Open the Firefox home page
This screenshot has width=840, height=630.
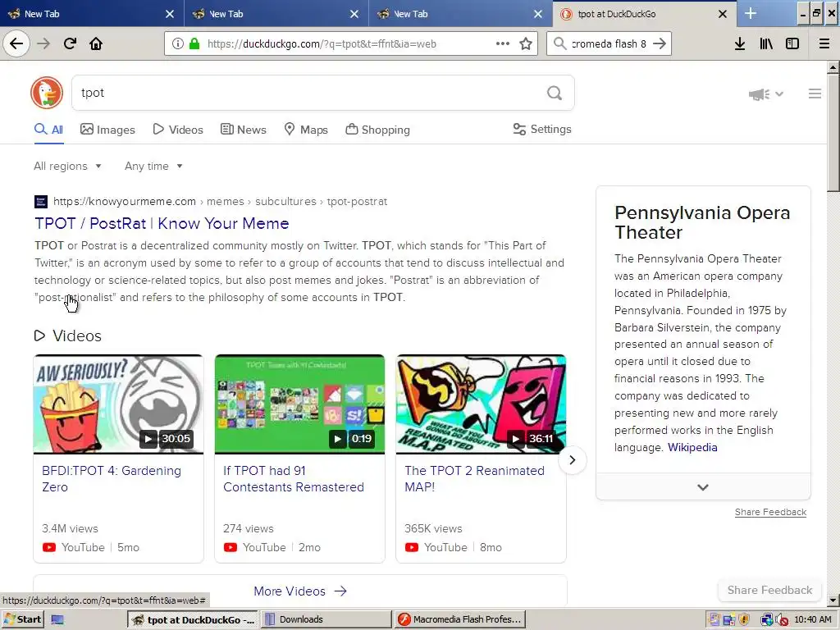pyautogui.click(x=96, y=43)
